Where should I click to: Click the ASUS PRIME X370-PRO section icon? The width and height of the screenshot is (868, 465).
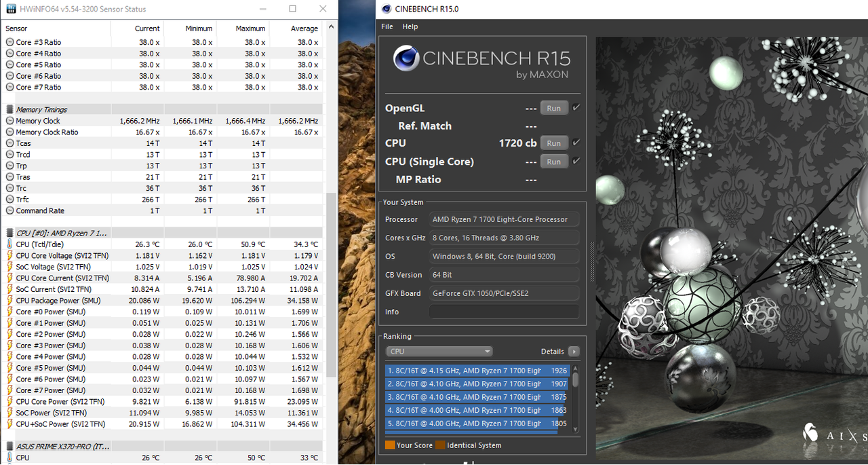pyautogui.click(x=9, y=446)
